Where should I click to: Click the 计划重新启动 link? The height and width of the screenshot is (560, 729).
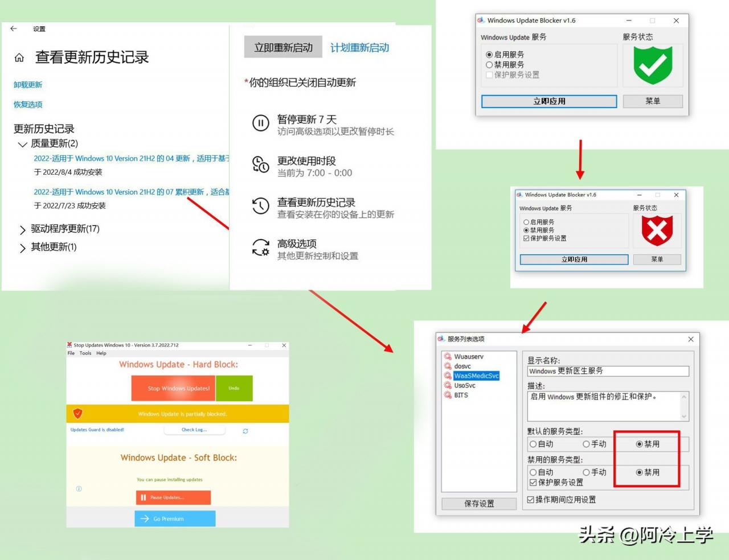[359, 48]
